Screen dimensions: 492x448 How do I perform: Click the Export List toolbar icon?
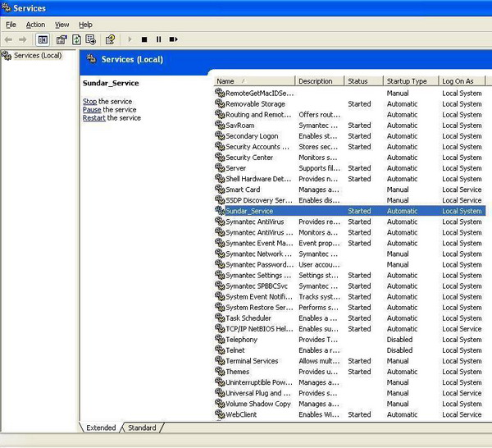tap(91, 39)
